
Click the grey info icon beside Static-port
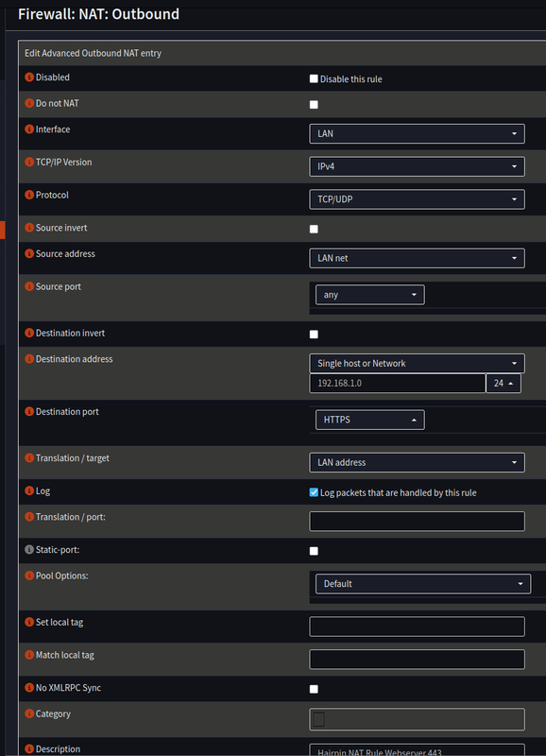coord(29,550)
